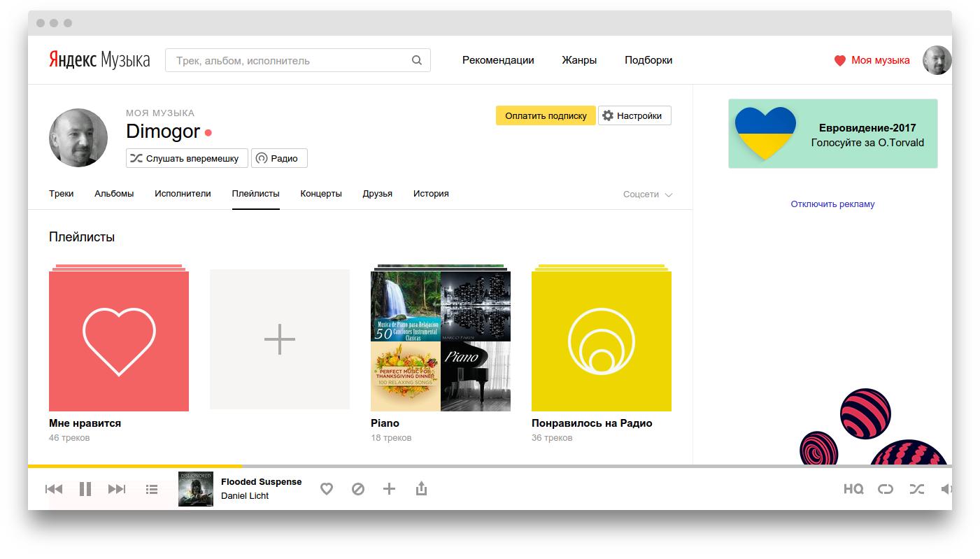Image resolution: width=980 pixels, height=559 pixels.
Task: Click the search magnifier icon
Action: pyautogui.click(x=417, y=60)
